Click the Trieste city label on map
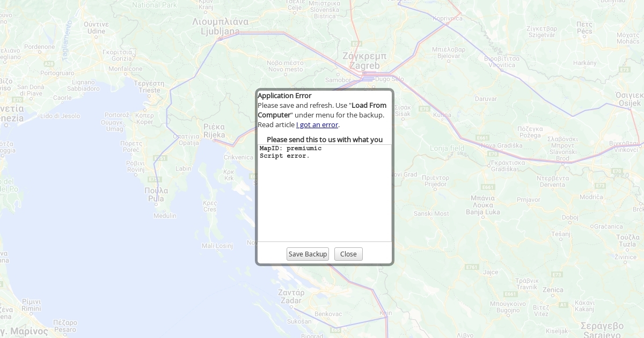Screen dimensions: 644x338 149,87
